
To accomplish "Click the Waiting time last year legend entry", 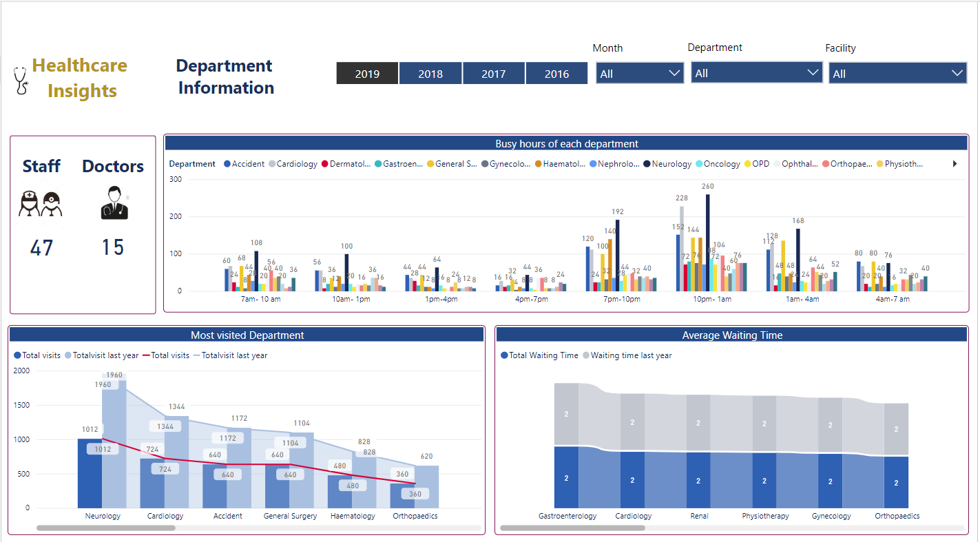I will coord(627,355).
